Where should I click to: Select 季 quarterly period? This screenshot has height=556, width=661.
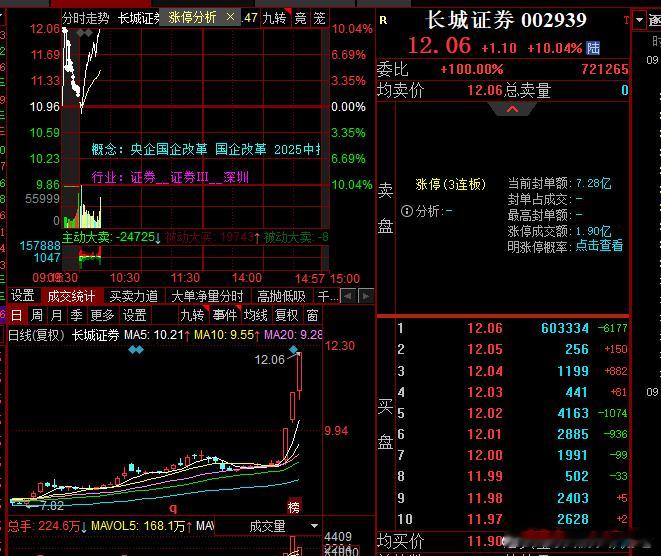click(76, 315)
